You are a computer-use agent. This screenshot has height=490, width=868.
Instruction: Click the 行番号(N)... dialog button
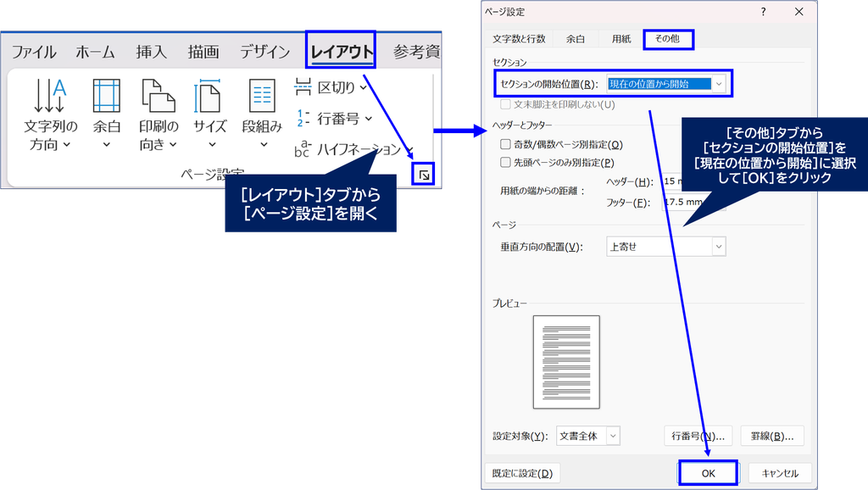[x=698, y=437]
